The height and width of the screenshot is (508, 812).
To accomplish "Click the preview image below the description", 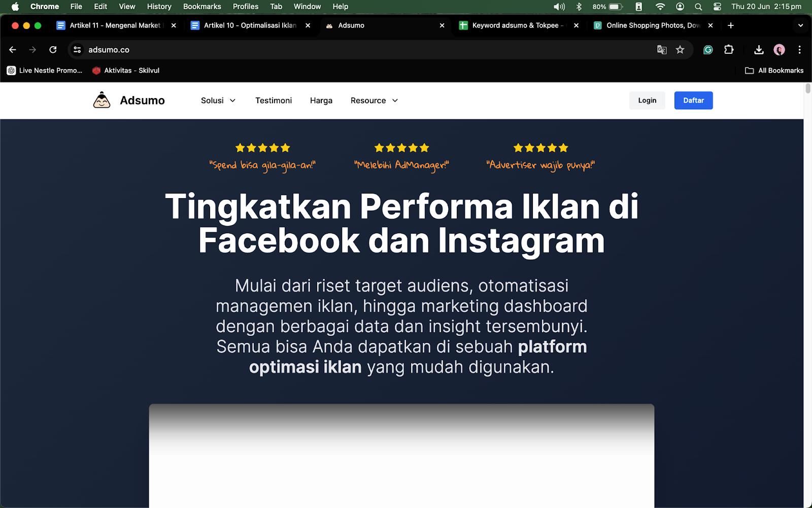I will pyautogui.click(x=401, y=456).
